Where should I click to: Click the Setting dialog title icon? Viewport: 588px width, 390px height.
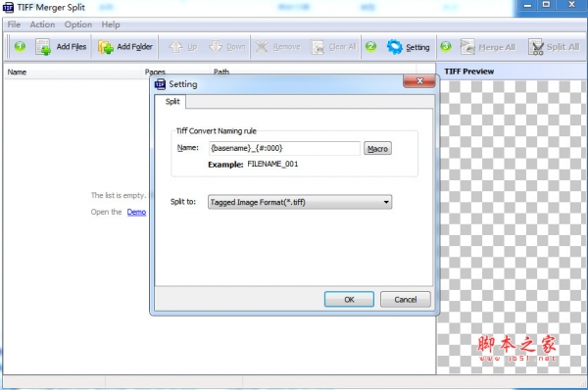160,84
